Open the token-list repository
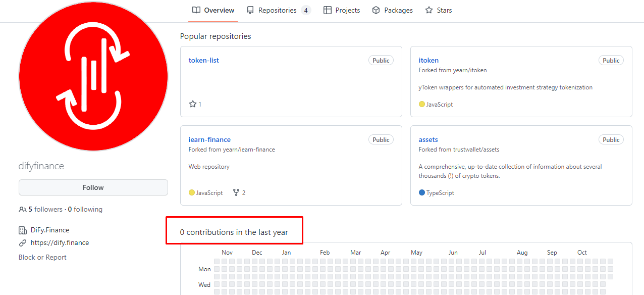 pos(204,60)
